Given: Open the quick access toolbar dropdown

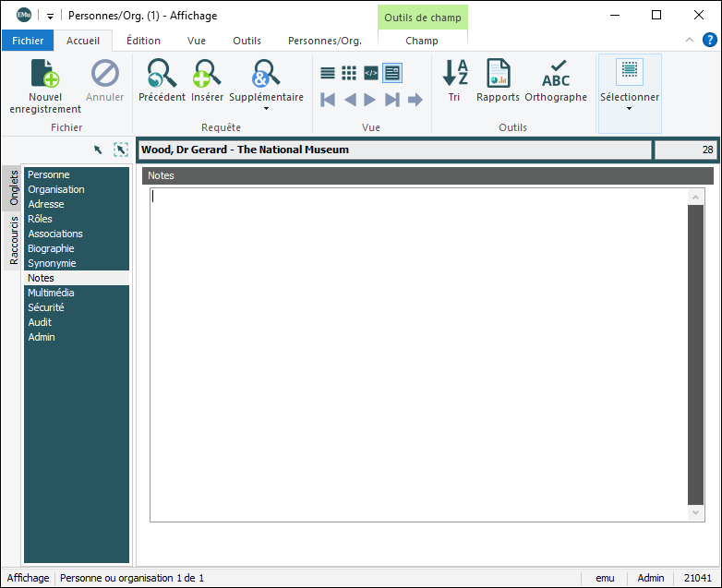Looking at the screenshot, I should (x=50, y=16).
